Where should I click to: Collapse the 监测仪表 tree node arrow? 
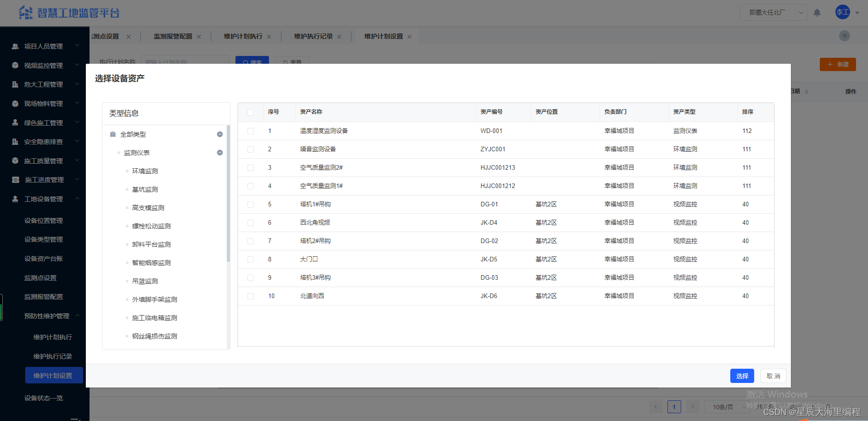220,153
